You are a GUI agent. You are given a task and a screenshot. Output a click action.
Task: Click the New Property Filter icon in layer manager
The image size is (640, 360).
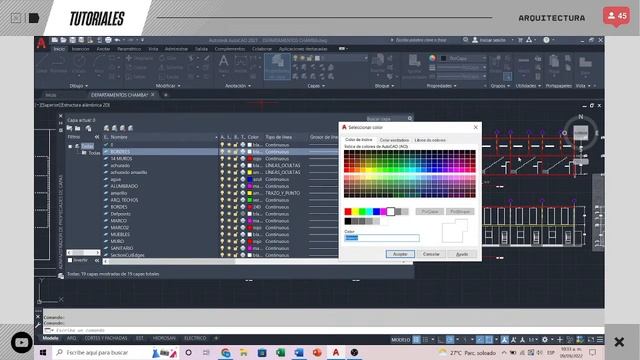69,128
